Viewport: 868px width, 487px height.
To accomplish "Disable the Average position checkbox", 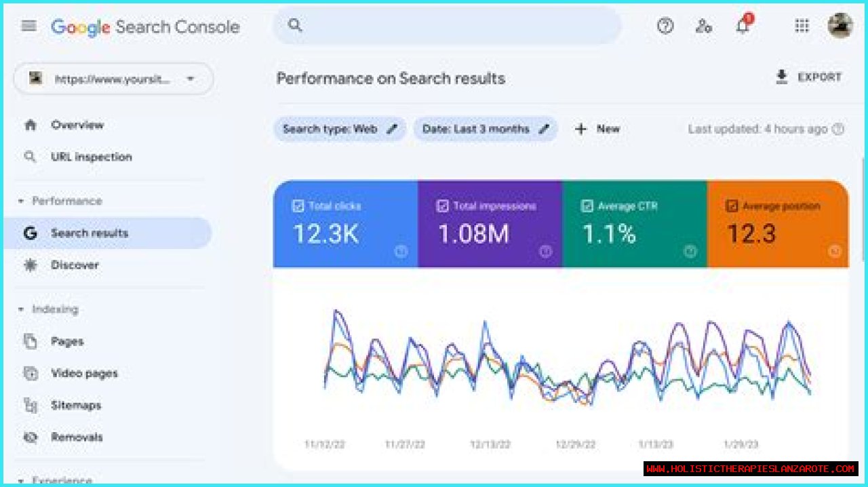I will tap(732, 206).
